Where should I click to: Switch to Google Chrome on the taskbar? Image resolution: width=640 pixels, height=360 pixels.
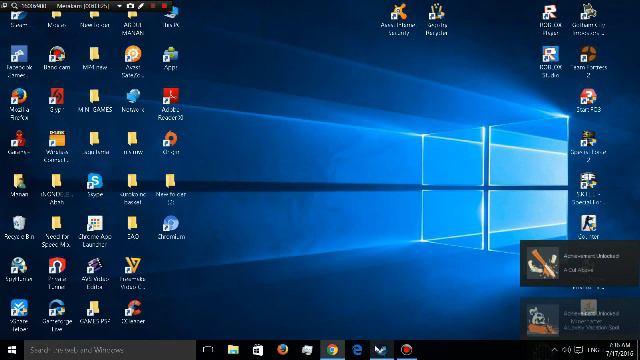click(332, 350)
